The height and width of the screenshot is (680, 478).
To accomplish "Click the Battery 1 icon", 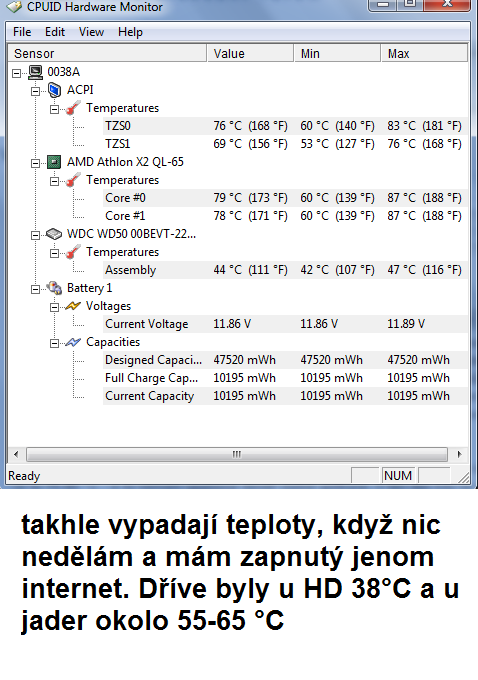I will coord(54,288).
